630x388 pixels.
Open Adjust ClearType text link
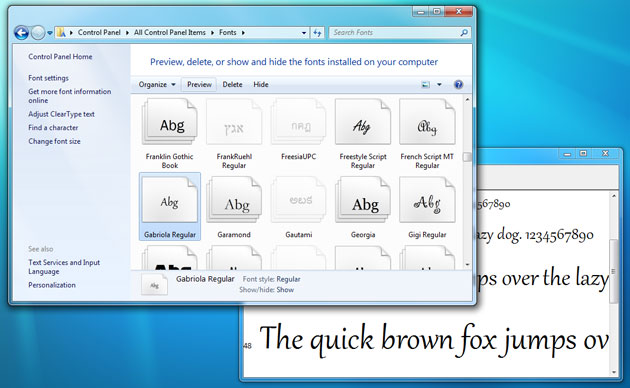pos(61,114)
